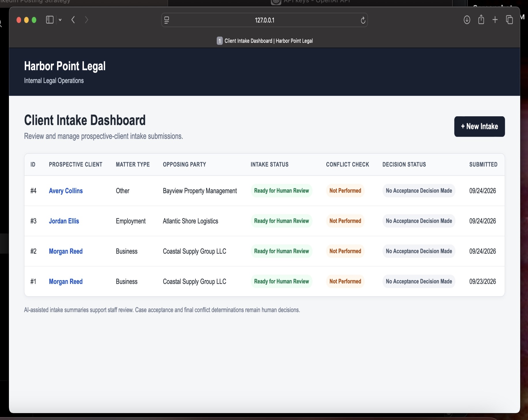Open the page settings icon in address bar
The height and width of the screenshot is (420, 528).
(x=167, y=20)
